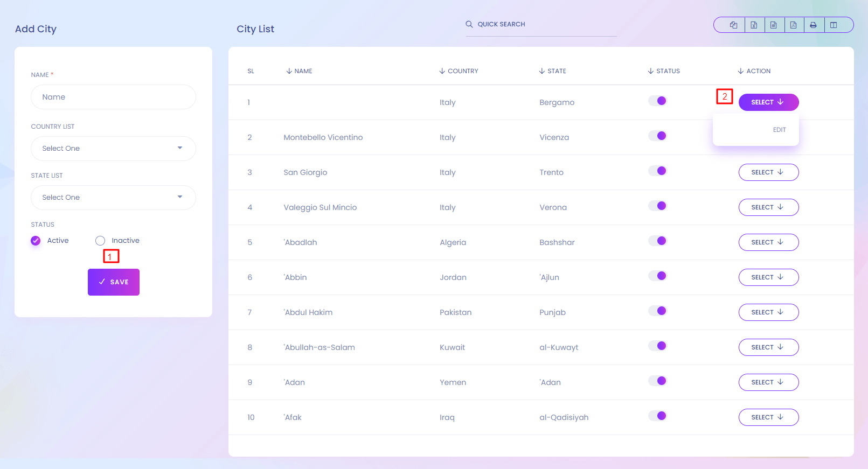Expand the State List dropdown
868x469 pixels.
click(113, 198)
